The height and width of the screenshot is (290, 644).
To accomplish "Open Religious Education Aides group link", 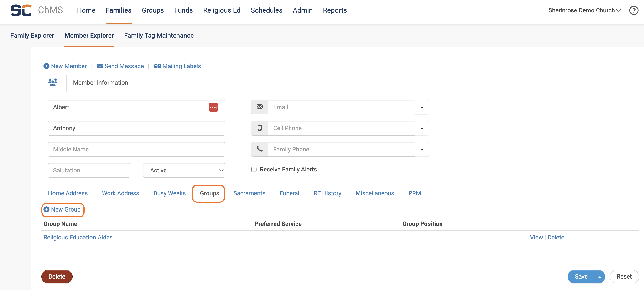I will pyautogui.click(x=78, y=237).
